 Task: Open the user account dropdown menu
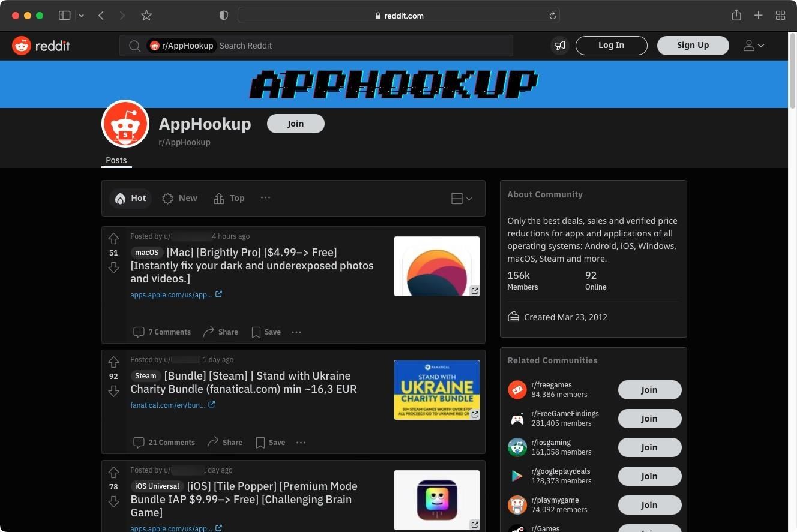(x=754, y=46)
